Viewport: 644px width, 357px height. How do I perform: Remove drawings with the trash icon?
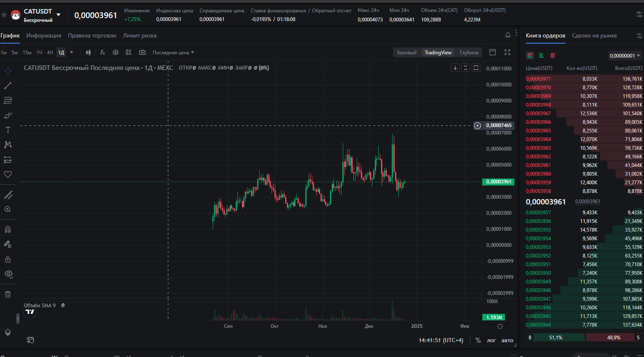(x=8, y=294)
